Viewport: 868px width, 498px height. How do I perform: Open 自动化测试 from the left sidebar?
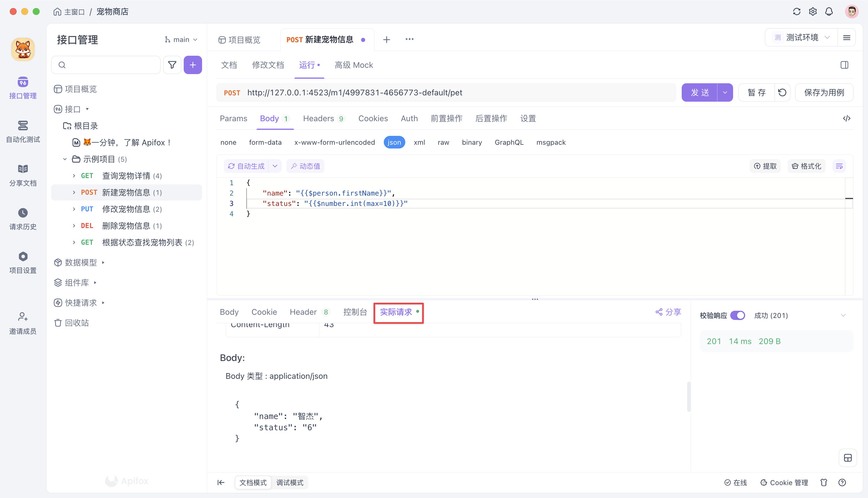(23, 132)
